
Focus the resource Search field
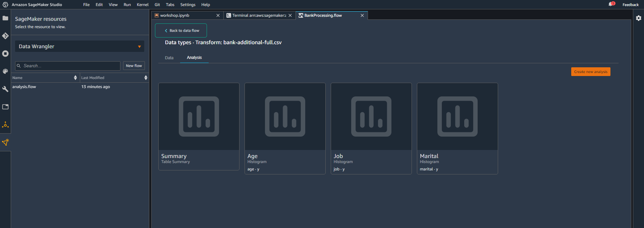tap(68, 66)
